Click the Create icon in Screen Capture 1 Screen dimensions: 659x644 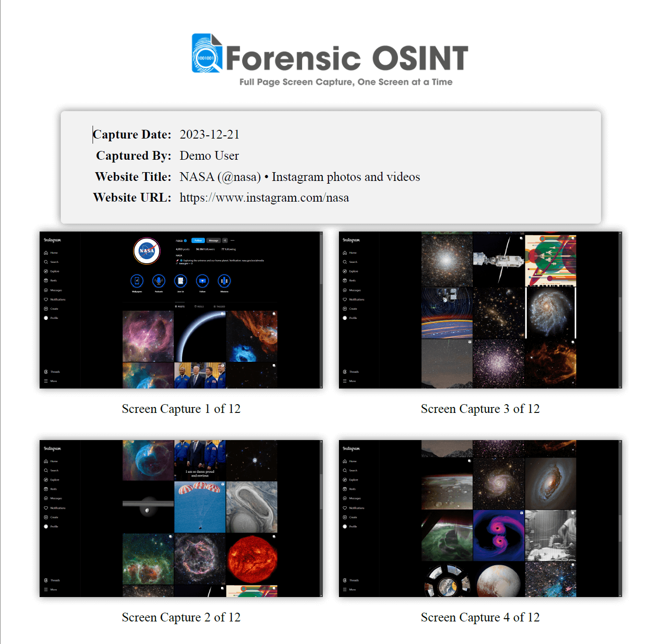pyautogui.click(x=46, y=308)
